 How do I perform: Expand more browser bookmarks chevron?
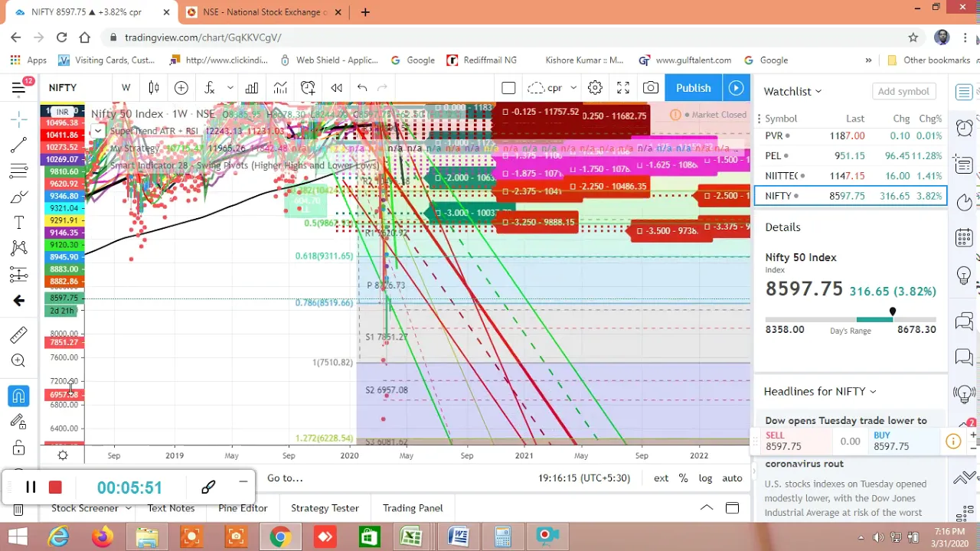tap(868, 60)
